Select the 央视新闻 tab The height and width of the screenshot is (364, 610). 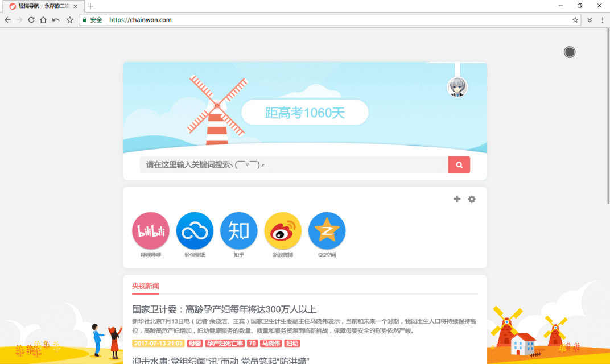click(x=146, y=286)
